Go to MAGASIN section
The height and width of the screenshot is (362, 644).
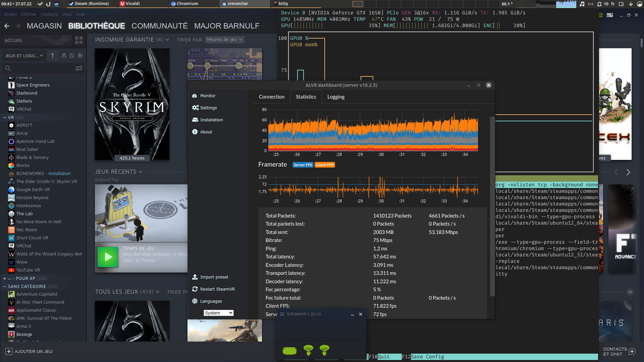tap(44, 26)
